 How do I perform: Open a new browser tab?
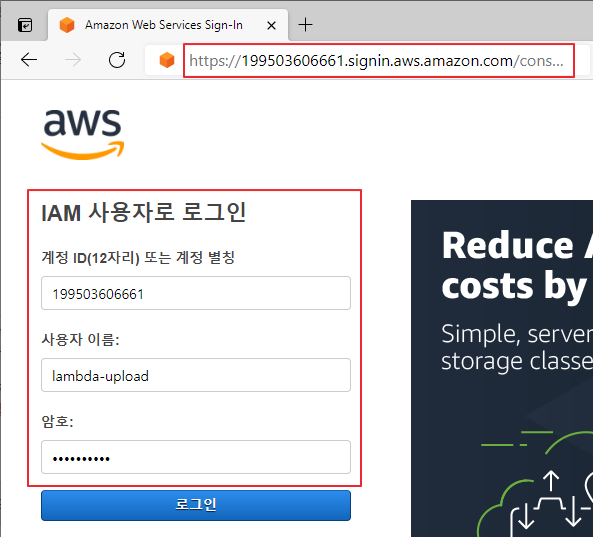[x=305, y=25]
